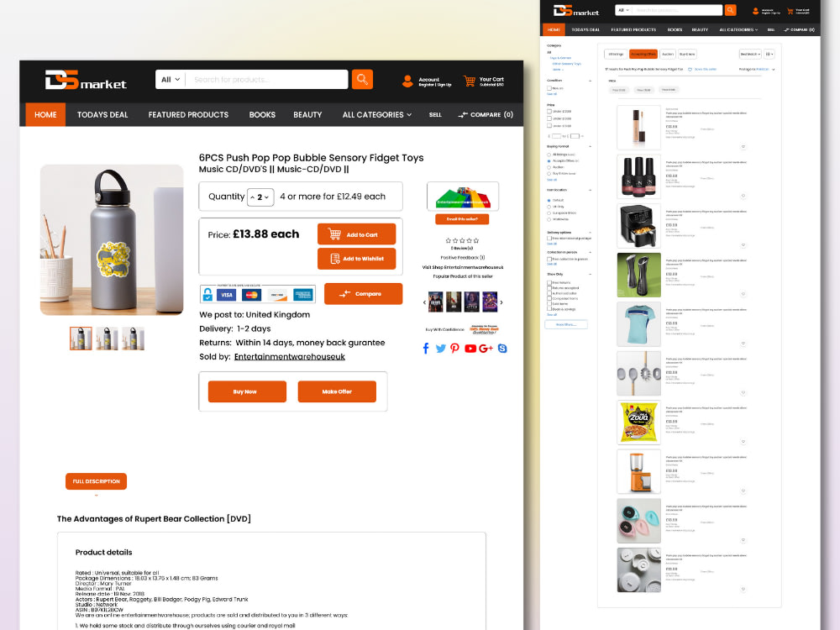Share product on Pinterest
Image resolution: width=840 pixels, height=630 pixels.
[454, 349]
